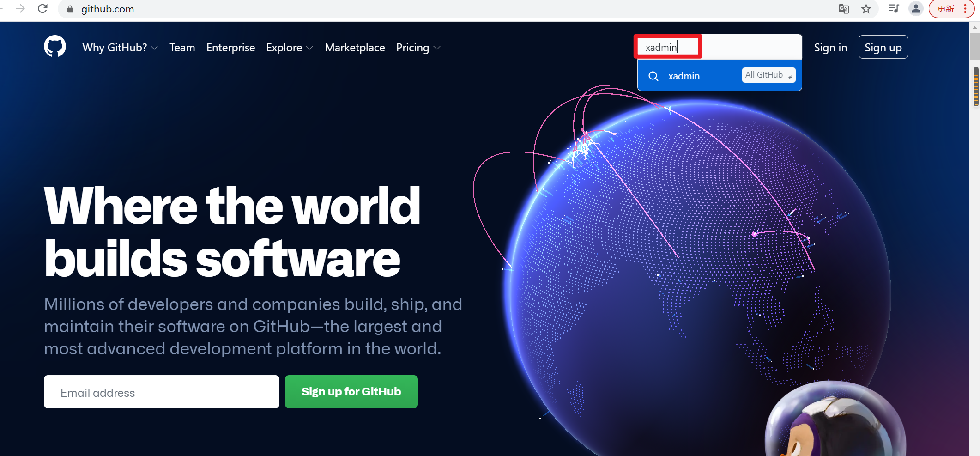Click the Sign up button in header
This screenshot has width=980, height=456.
[883, 47]
